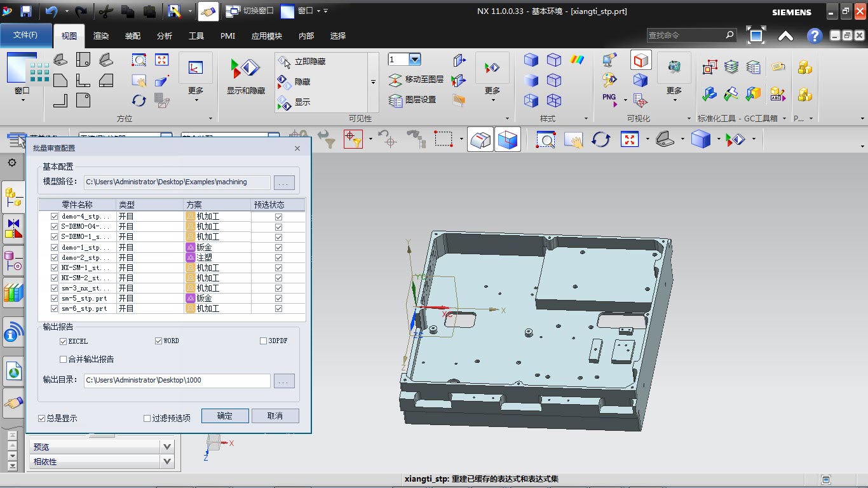This screenshot has width=868, height=488.
Task: Click the OK button in dialog
Action: 224,416
